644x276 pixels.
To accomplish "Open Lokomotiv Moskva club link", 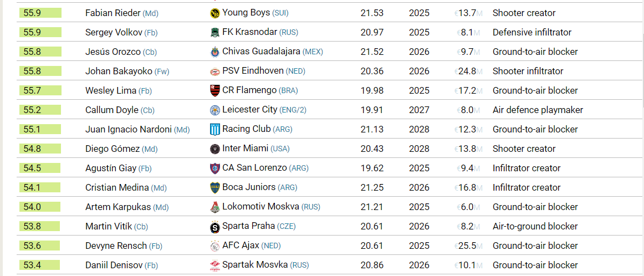I will coord(260,207).
